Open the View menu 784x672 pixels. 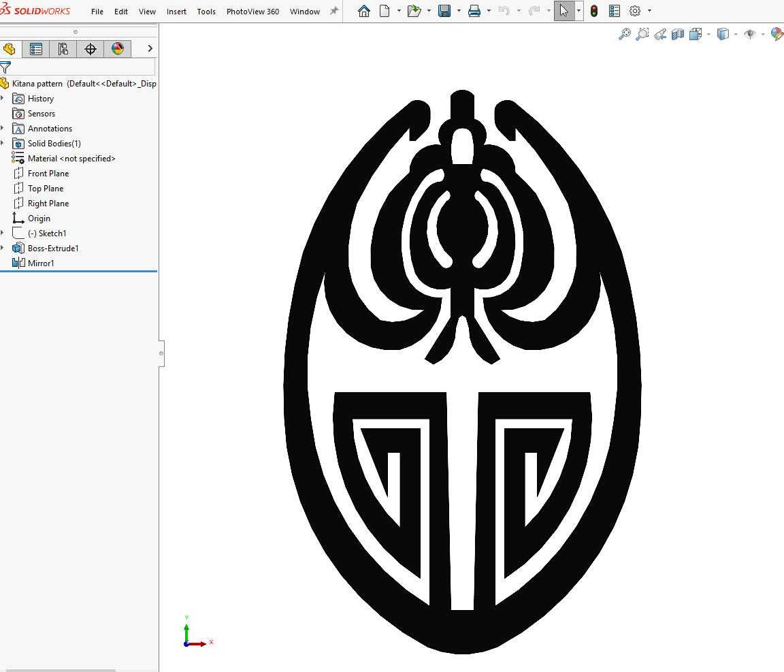click(x=147, y=12)
